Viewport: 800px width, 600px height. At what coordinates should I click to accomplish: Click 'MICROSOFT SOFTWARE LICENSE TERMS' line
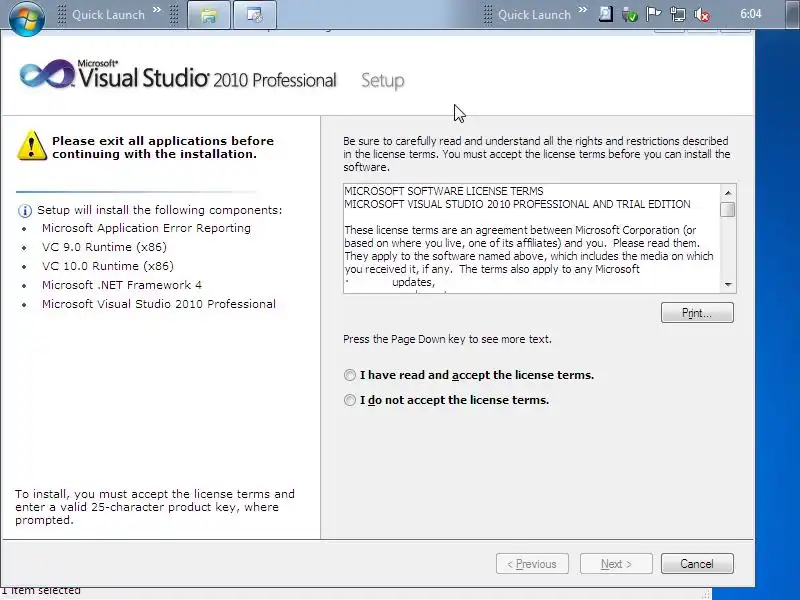pyautogui.click(x=444, y=191)
